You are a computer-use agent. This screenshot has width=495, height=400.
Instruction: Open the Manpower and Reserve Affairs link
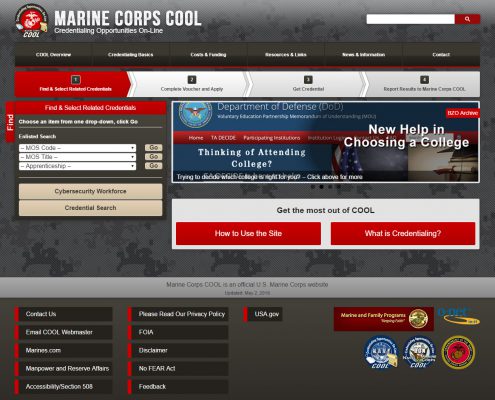click(63, 368)
